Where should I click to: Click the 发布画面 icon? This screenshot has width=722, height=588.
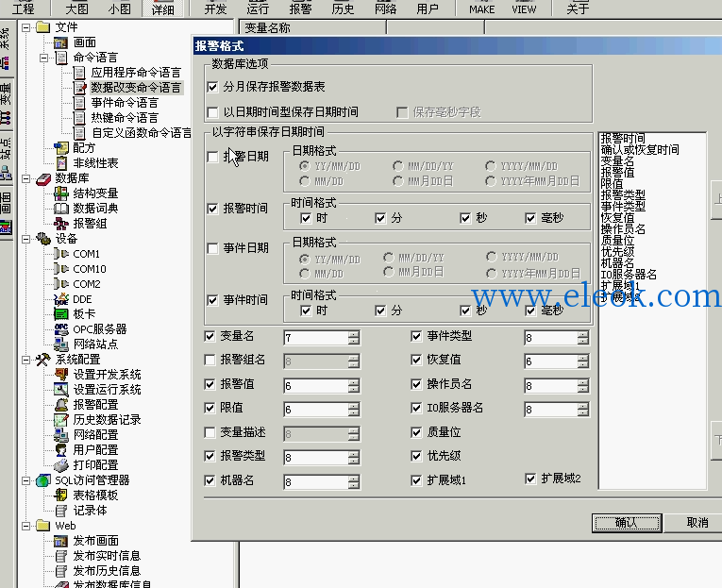pos(60,541)
